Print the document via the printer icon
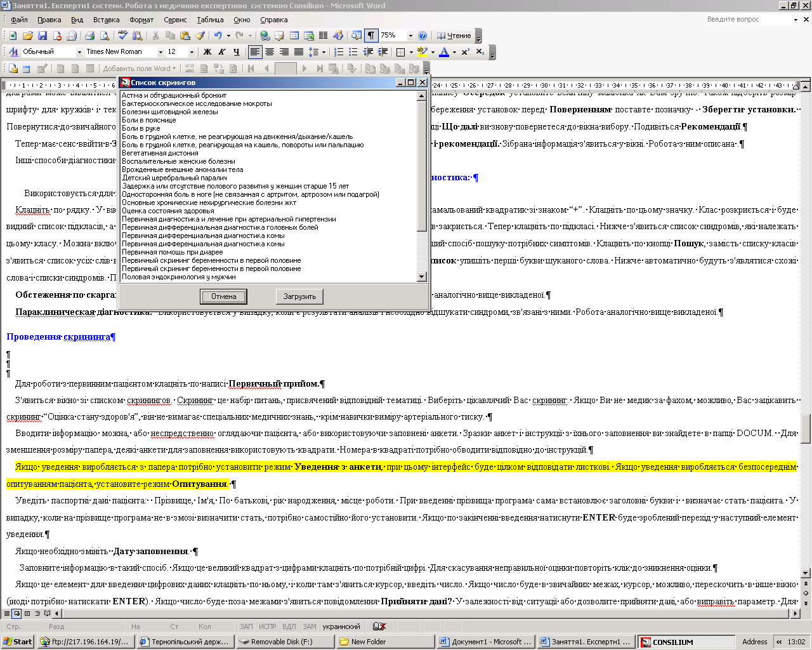The width and height of the screenshot is (812, 650). click(89, 36)
